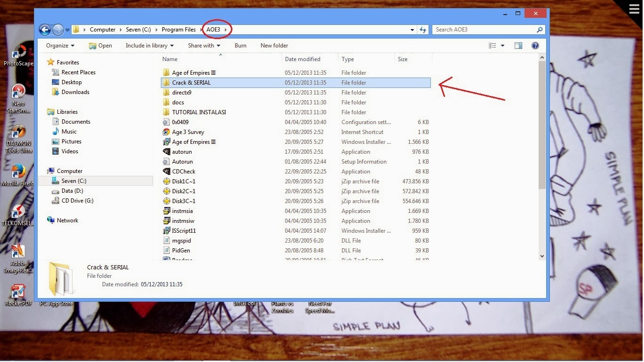Select the Disk3C~1 archive file
Image resolution: width=644 pixels, height=362 pixels.
(295, 201)
